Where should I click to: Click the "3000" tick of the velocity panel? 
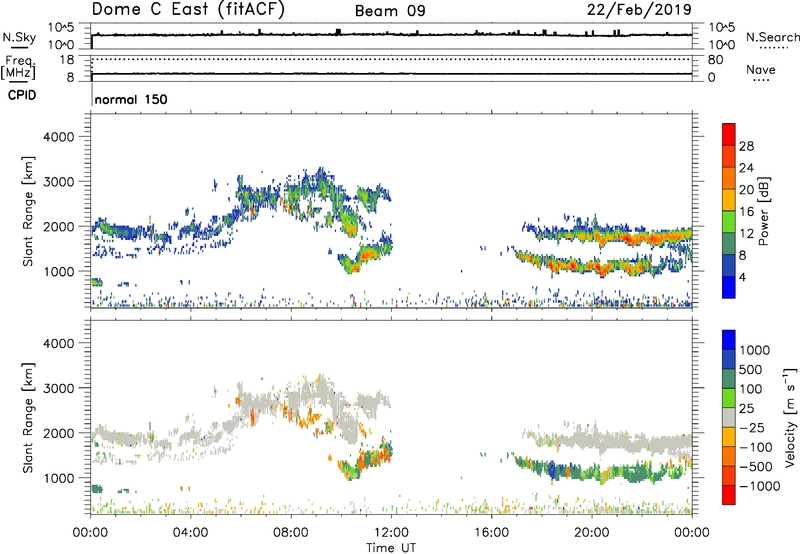(59, 388)
